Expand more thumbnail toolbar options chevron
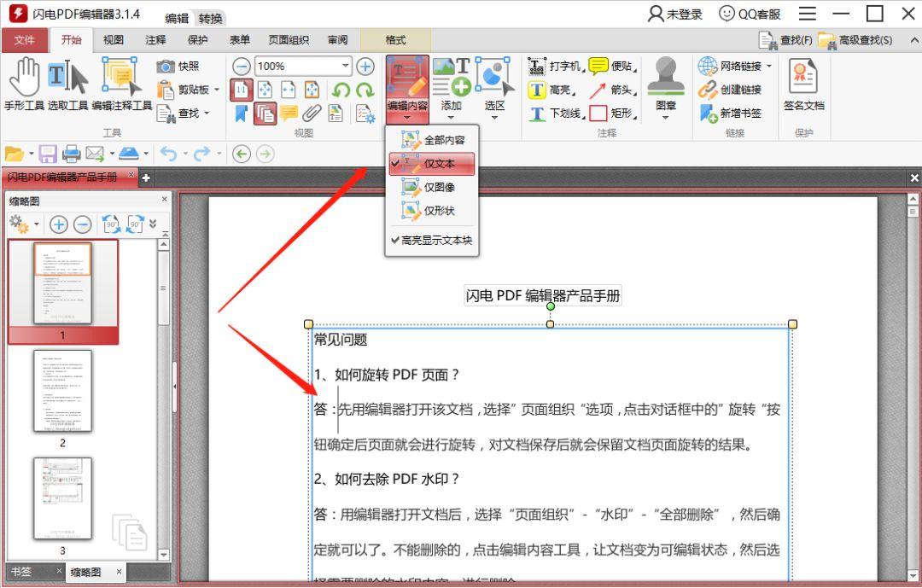This screenshot has height=588, width=922. pyautogui.click(x=154, y=224)
